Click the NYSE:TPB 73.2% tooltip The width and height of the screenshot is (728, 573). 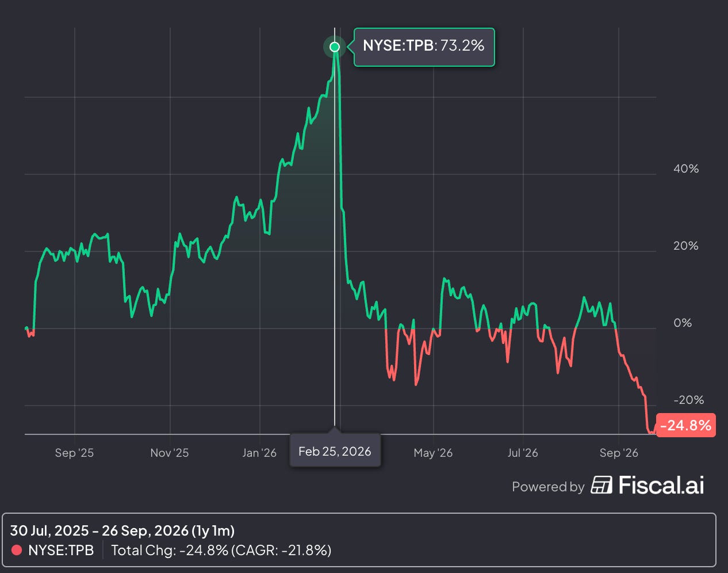[424, 47]
